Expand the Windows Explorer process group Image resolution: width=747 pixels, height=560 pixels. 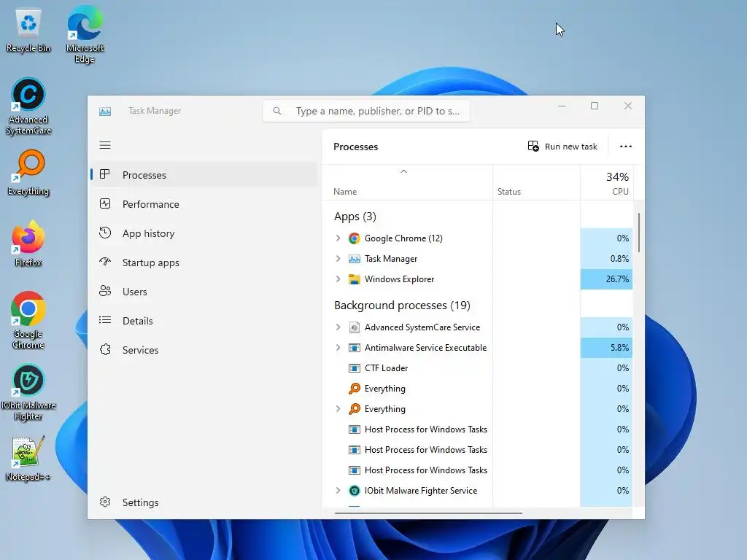point(338,279)
